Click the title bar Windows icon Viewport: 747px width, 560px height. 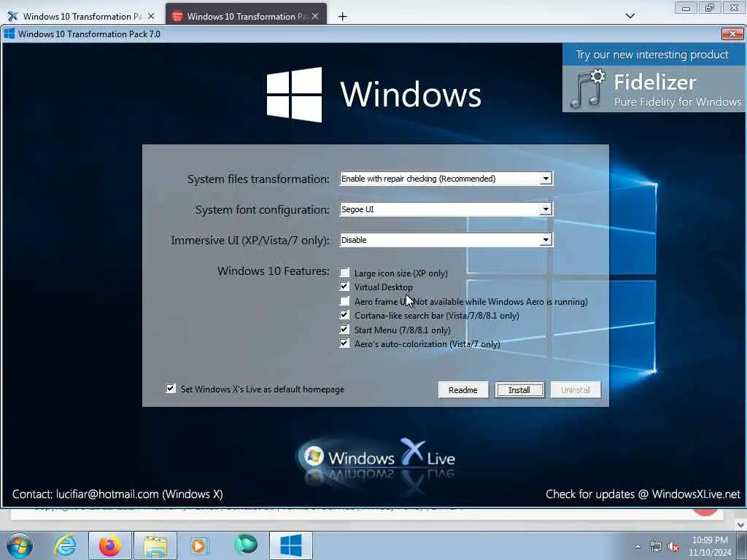click(9, 34)
